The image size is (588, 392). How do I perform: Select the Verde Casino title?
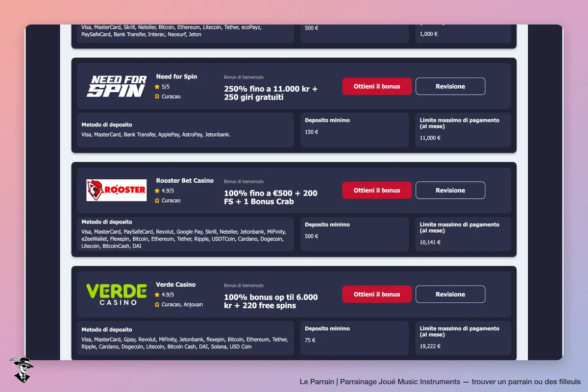pos(175,284)
